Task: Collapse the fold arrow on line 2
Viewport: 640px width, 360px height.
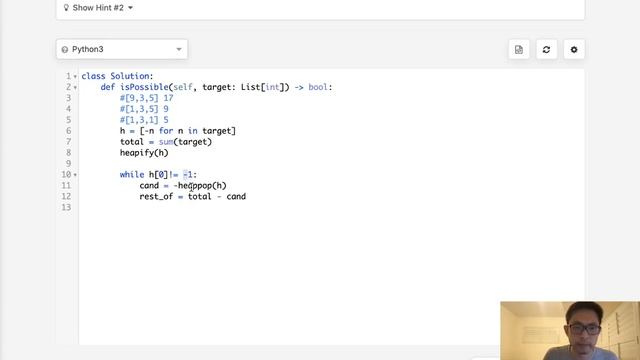Action: (75, 88)
